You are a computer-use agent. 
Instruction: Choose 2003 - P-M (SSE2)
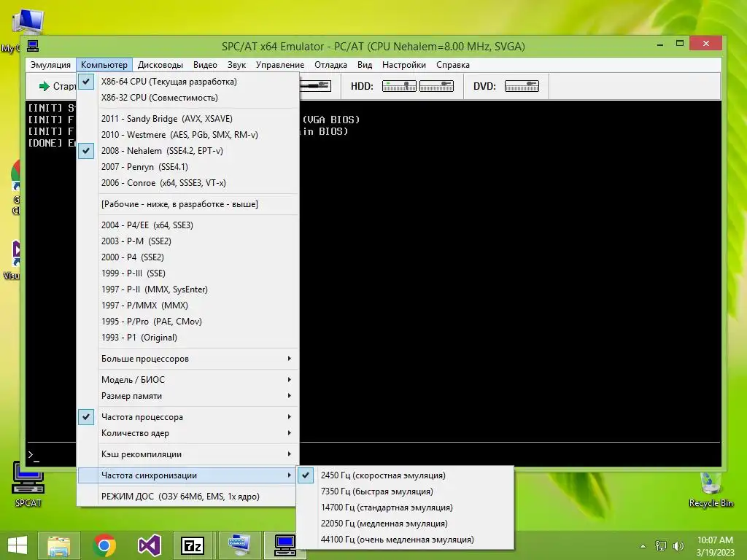click(x=187, y=241)
